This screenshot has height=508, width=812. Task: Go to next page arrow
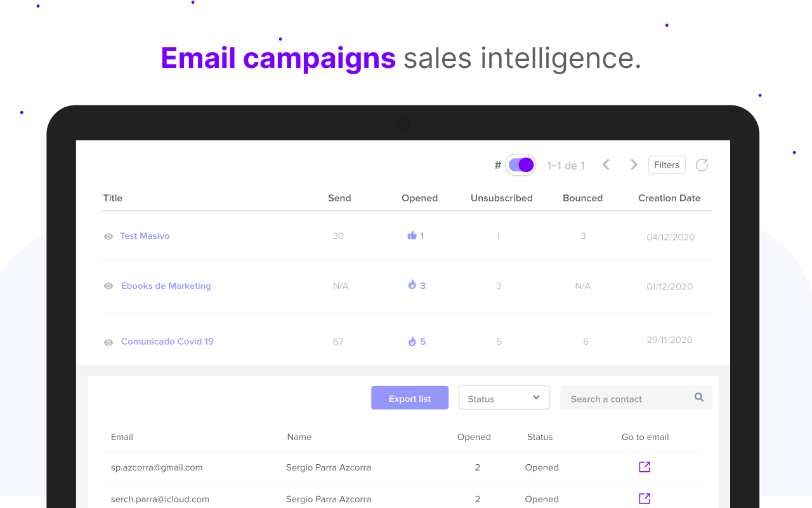(633, 165)
